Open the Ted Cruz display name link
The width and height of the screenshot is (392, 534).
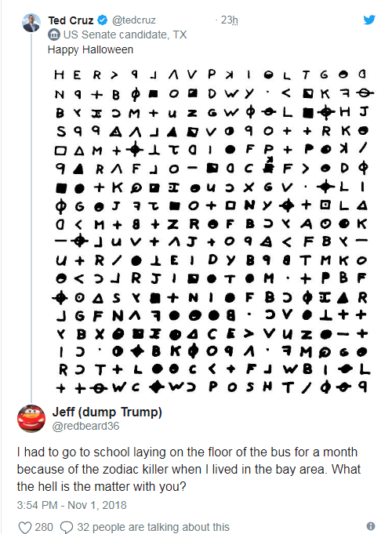pyautogui.click(x=71, y=20)
